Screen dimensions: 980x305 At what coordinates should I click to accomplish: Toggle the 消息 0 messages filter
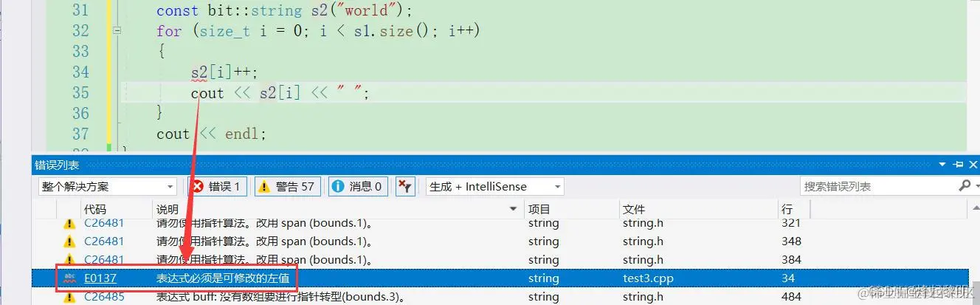[358, 186]
